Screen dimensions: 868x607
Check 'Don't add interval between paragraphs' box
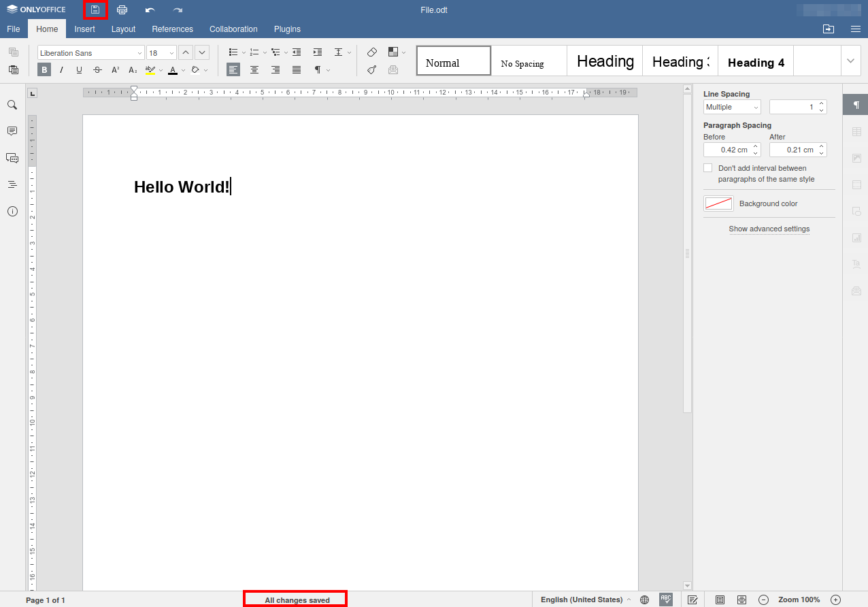coord(708,168)
